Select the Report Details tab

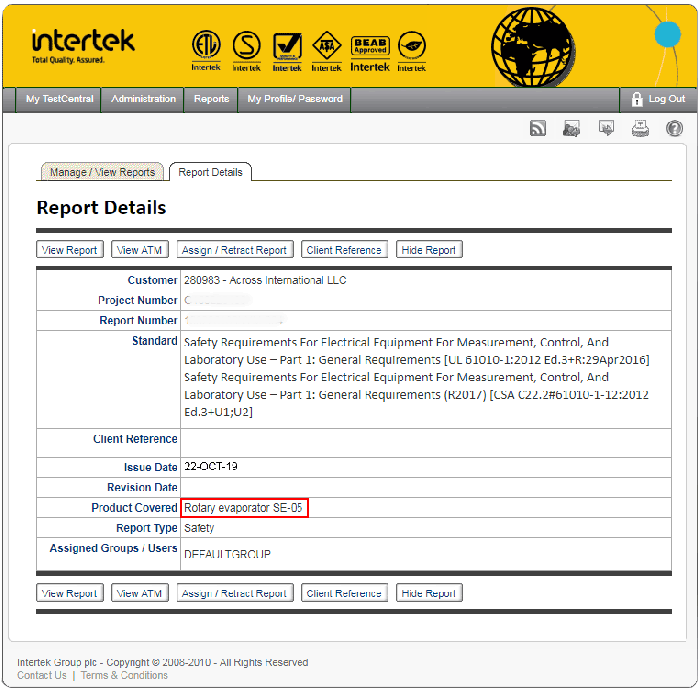click(x=210, y=172)
